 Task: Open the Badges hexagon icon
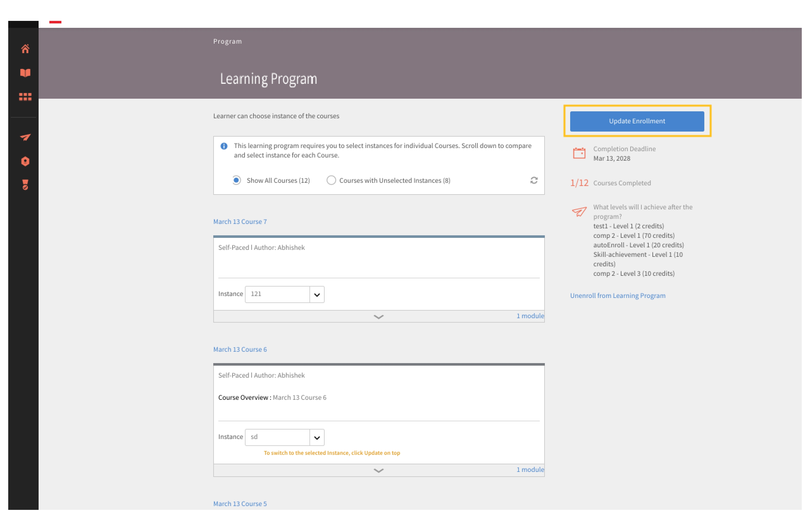click(x=25, y=162)
